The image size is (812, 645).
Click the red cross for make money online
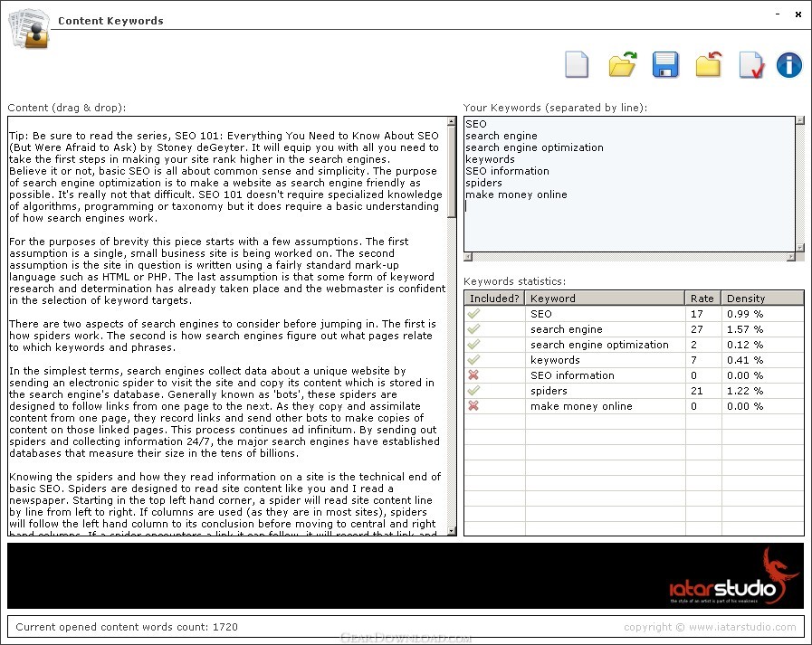tap(473, 406)
